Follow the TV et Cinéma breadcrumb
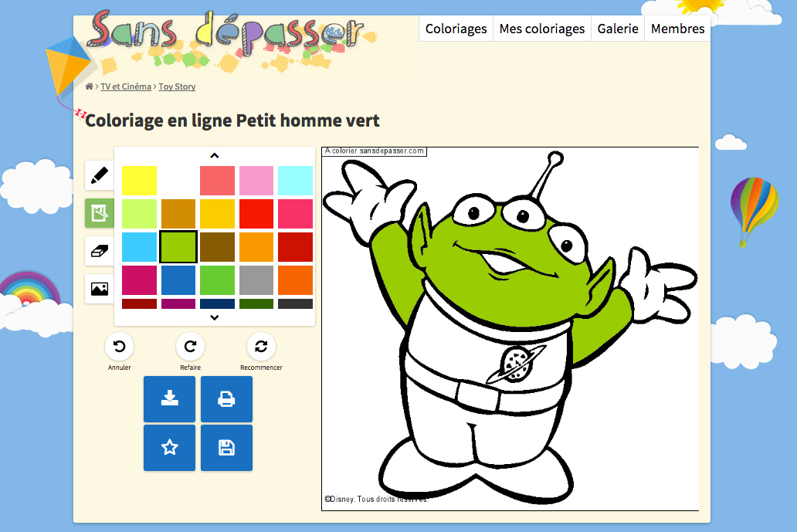Image resolution: width=797 pixels, height=532 pixels. point(126,86)
